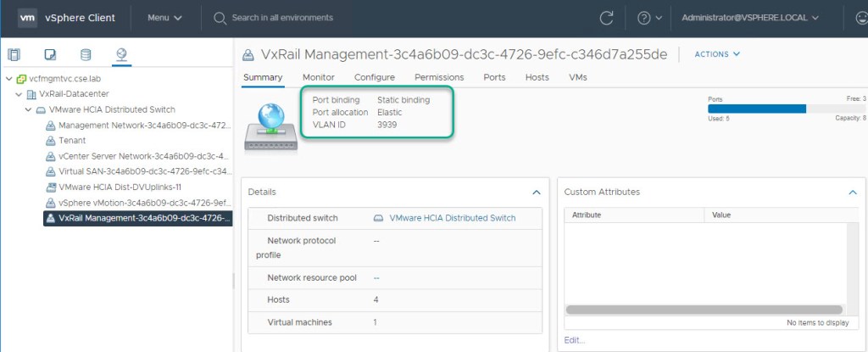Click the smiley feedback icon
Viewport: 868px width, 352px height.
858,18
